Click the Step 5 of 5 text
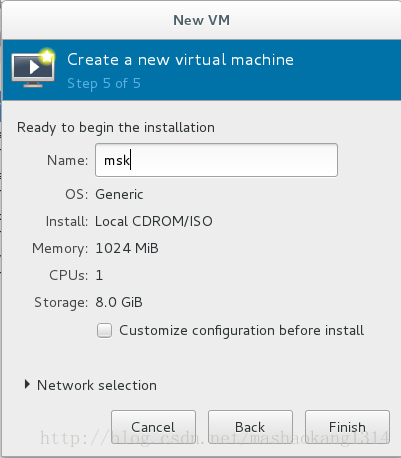This screenshot has width=401, height=458. [x=104, y=83]
